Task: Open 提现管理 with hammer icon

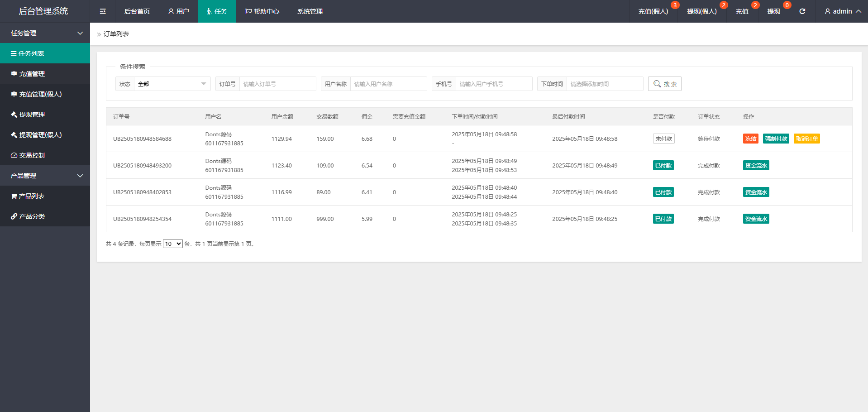Action: tap(32, 115)
